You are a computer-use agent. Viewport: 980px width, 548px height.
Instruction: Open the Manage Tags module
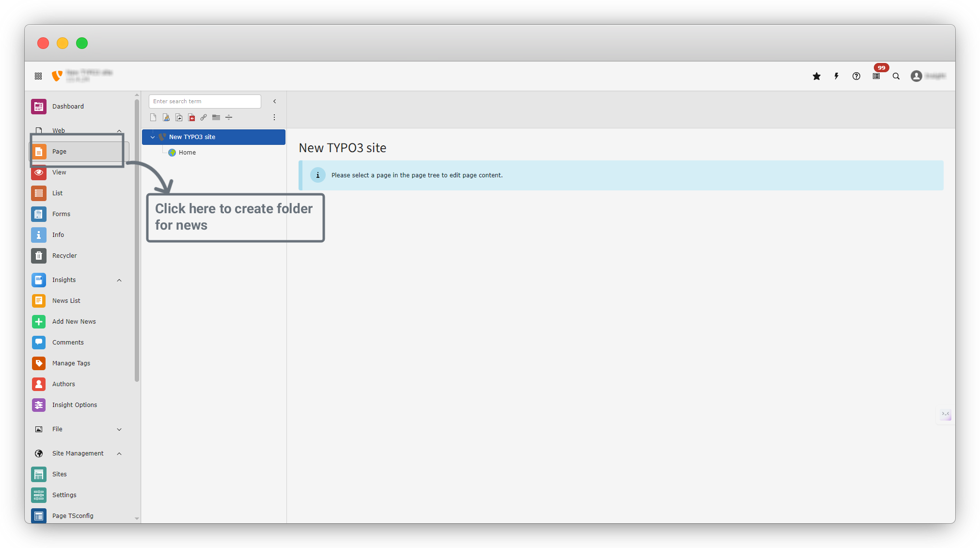pos(71,363)
